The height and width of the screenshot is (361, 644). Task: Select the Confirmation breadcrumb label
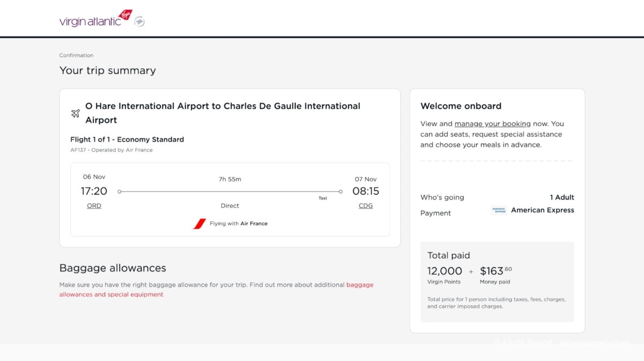[x=76, y=55]
